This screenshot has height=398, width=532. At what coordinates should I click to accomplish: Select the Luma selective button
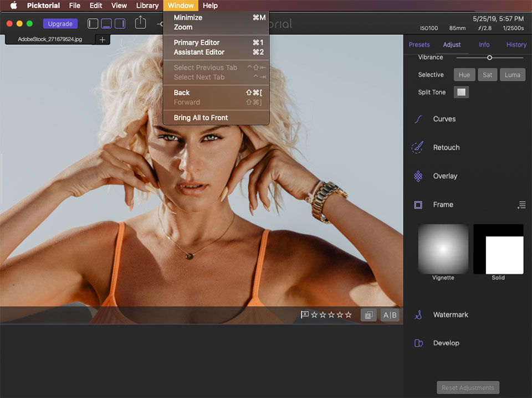coord(512,75)
